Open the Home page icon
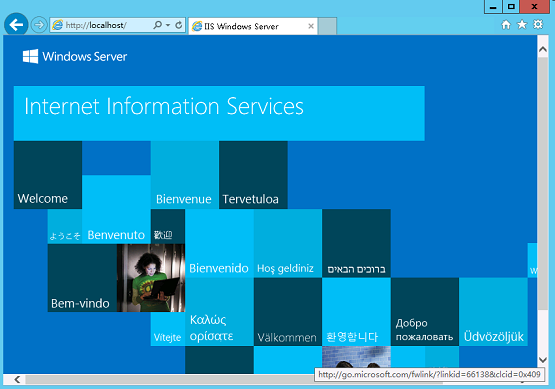The height and width of the screenshot is (389, 555). pos(506,25)
